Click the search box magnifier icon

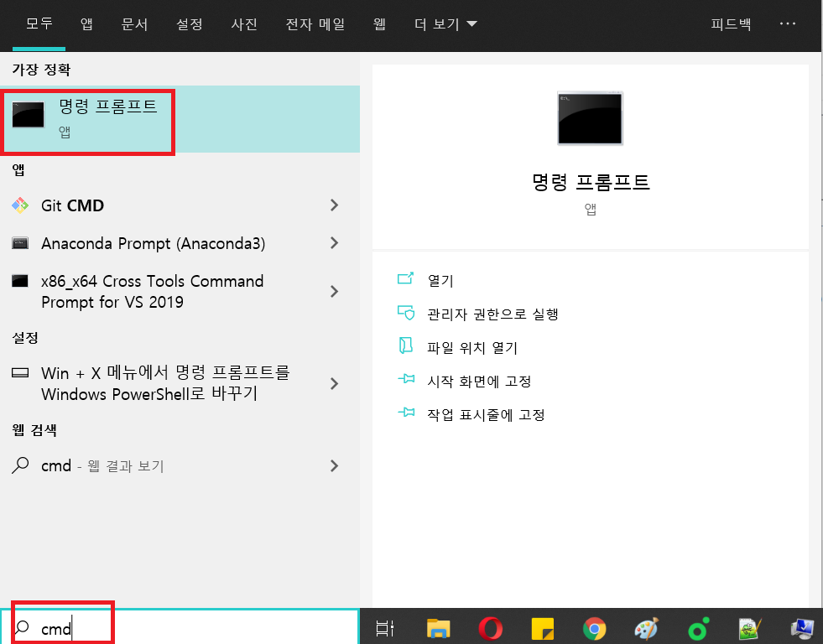coord(22,626)
